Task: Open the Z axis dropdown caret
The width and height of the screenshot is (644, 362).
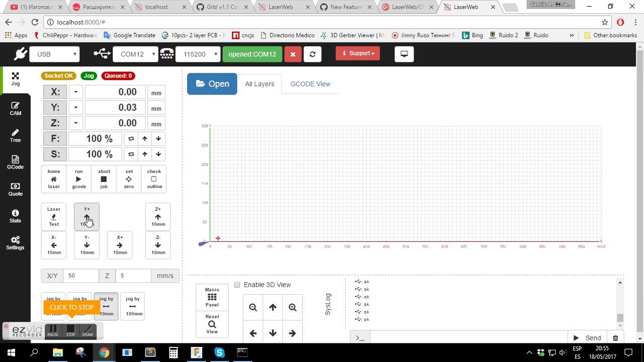Action: coord(76,123)
